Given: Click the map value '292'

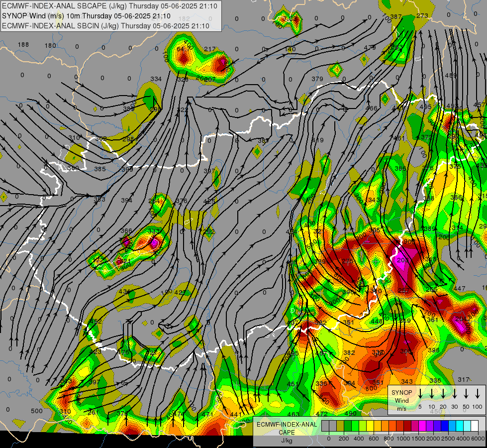Looking at the screenshot, I should tap(209, 231).
